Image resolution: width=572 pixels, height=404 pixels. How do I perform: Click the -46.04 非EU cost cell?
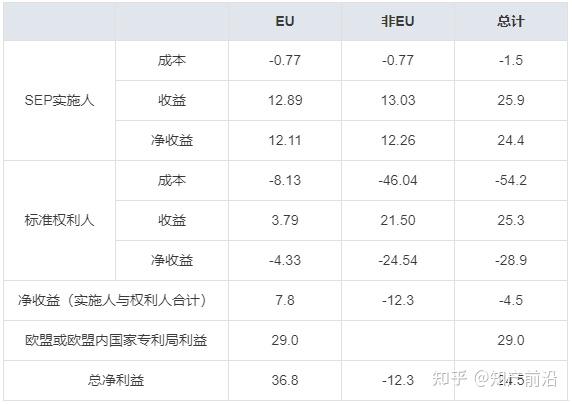[x=398, y=180]
